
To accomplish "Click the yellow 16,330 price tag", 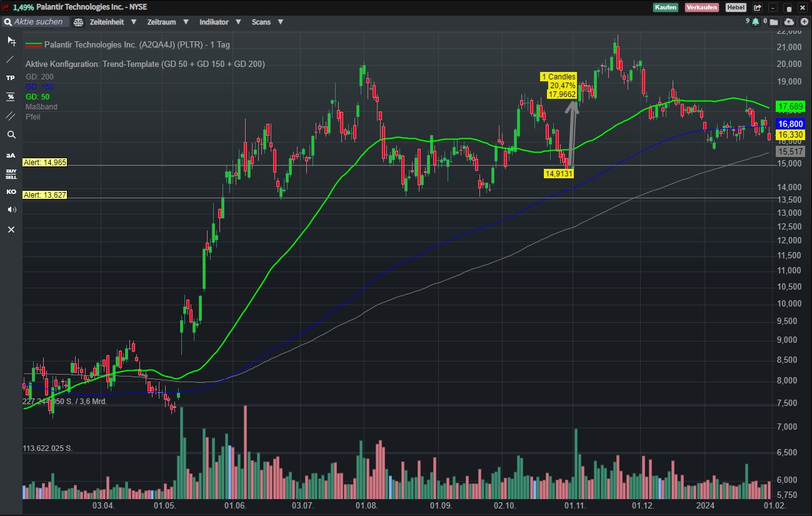I will click(x=790, y=135).
